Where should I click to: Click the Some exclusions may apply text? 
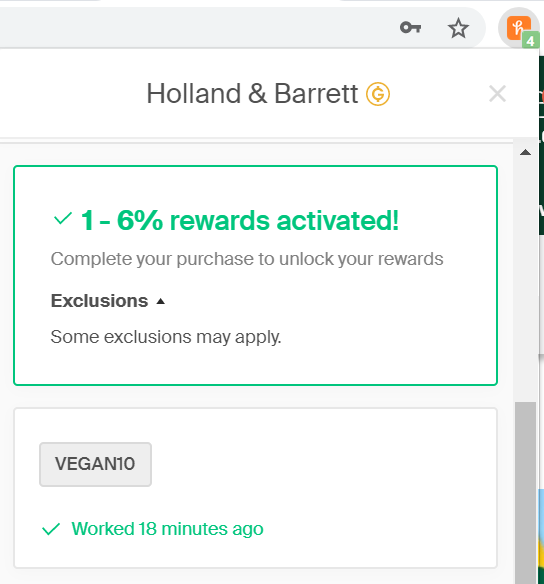click(x=166, y=337)
